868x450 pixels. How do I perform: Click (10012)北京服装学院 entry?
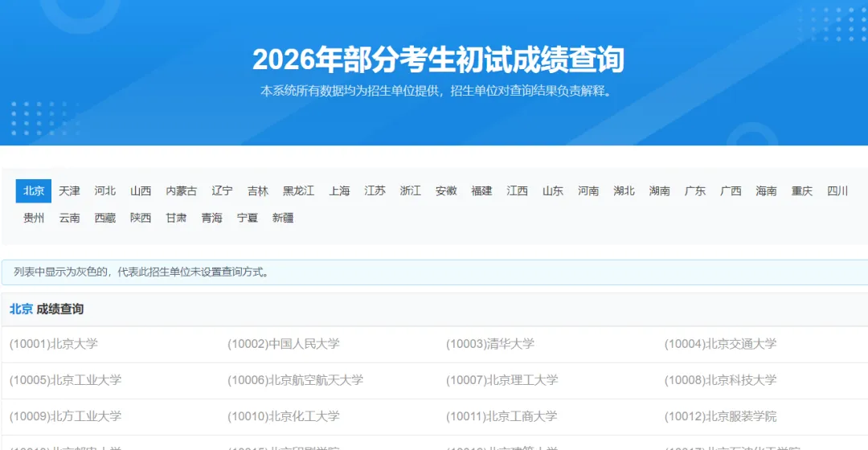pos(720,416)
